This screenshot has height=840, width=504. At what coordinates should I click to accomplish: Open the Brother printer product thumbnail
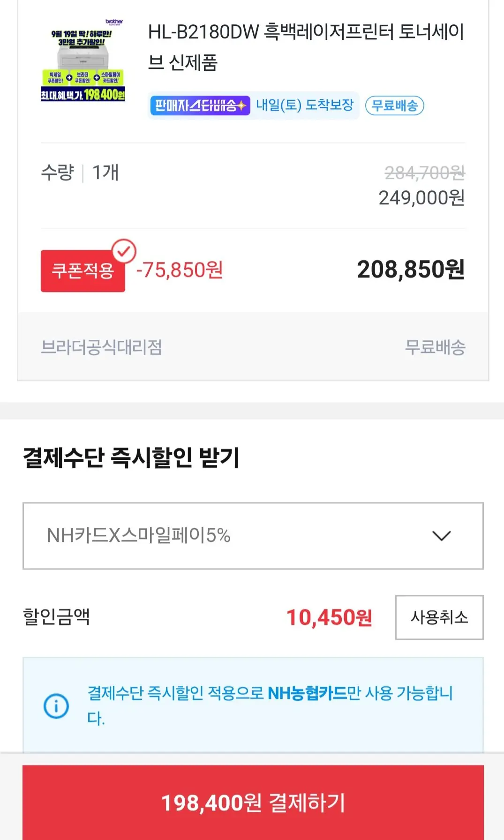pyautogui.click(x=83, y=60)
